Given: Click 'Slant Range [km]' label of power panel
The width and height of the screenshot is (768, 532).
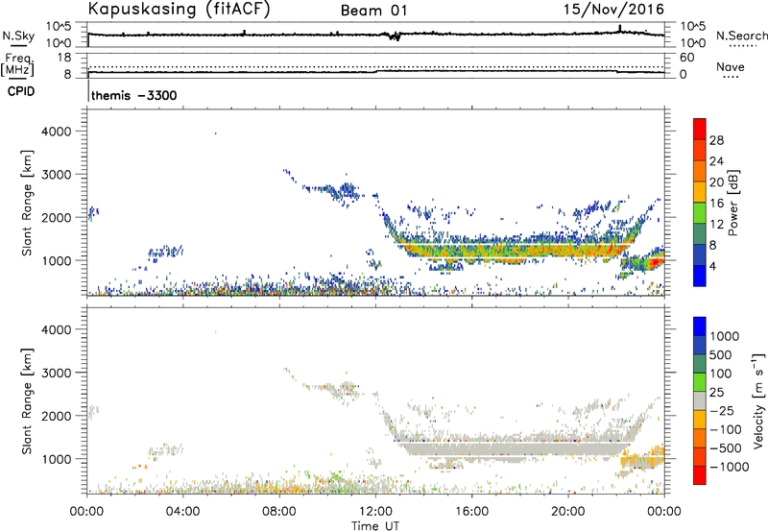Looking at the screenshot, I should tap(27, 203).
